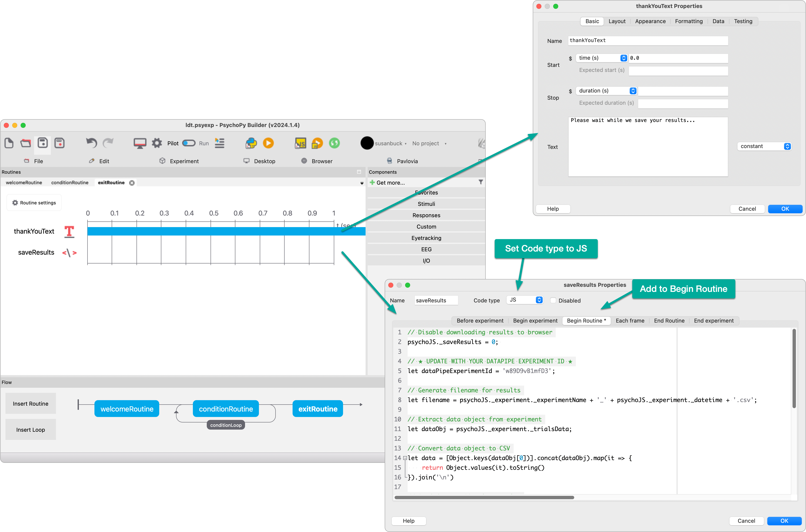The width and height of the screenshot is (806, 532).
Task: Switch to the conditionRoutine tab
Action: pos(70,183)
